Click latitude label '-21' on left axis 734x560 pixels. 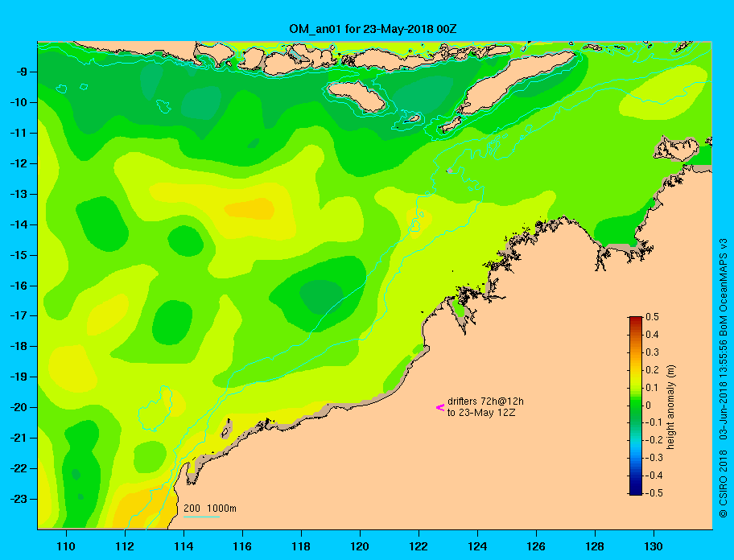pos(18,439)
